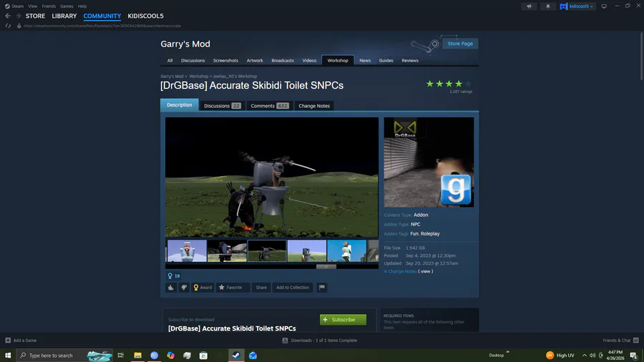The height and width of the screenshot is (362, 644).
Task: Open the Steam notifications bell
Action: (547, 6)
